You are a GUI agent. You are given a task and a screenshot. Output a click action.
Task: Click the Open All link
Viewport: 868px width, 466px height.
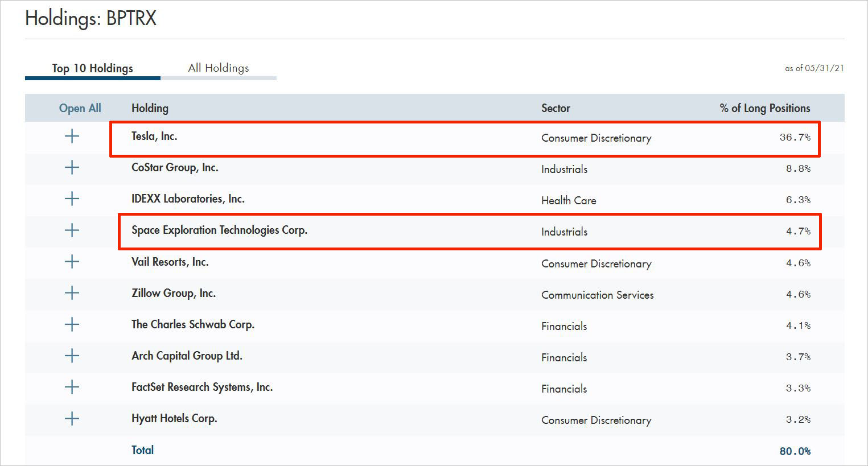[80, 108]
